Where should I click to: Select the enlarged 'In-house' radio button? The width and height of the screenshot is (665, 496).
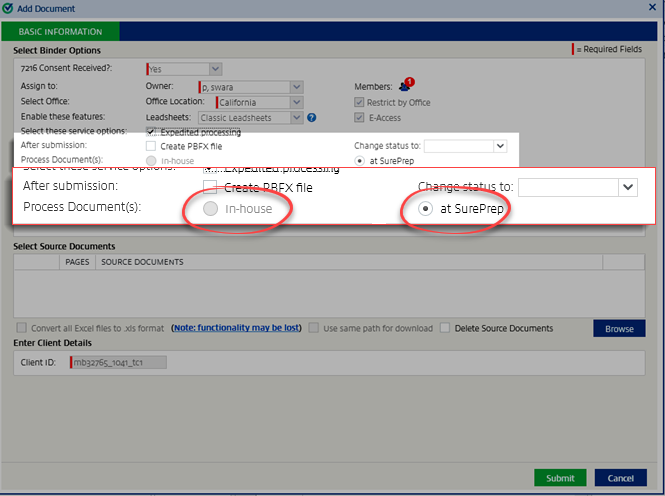click(209, 209)
